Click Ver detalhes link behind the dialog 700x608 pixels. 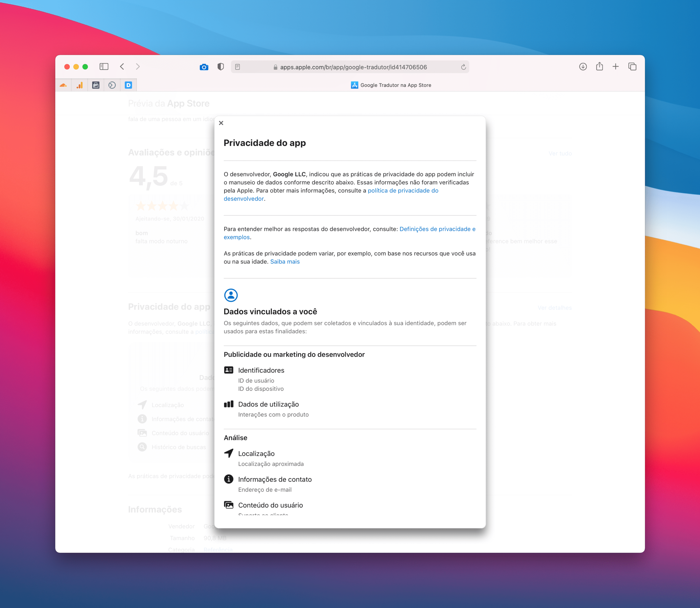pyautogui.click(x=555, y=308)
